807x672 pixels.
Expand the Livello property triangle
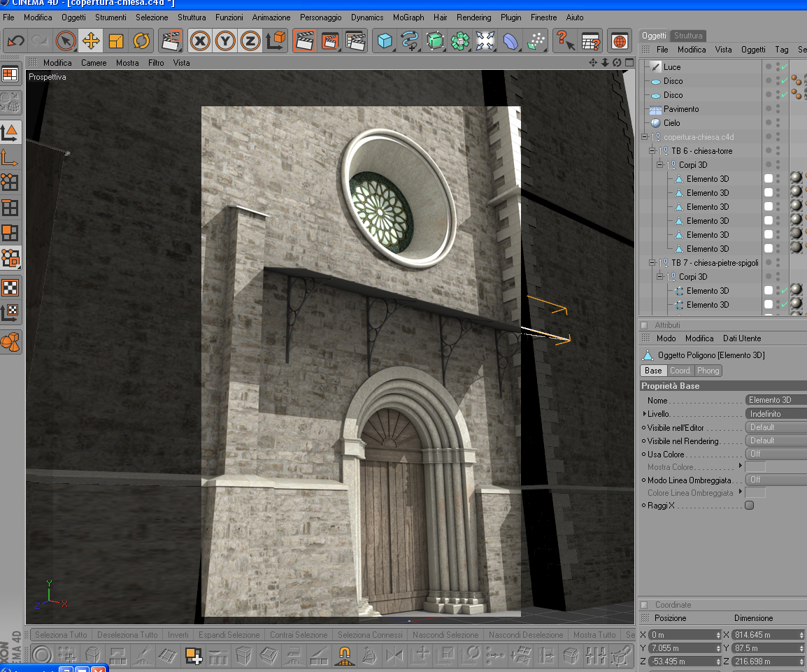[644, 414]
